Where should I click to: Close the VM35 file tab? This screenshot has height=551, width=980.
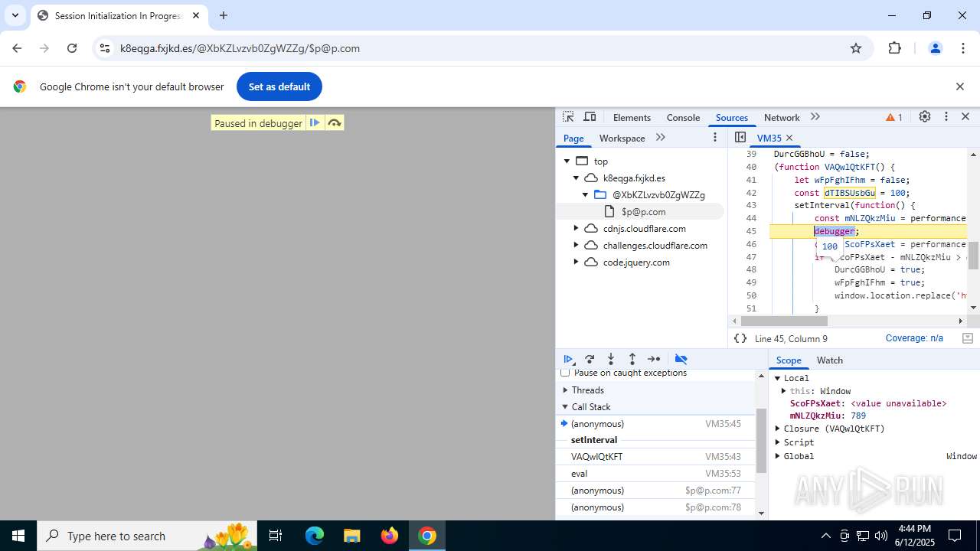(789, 138)
